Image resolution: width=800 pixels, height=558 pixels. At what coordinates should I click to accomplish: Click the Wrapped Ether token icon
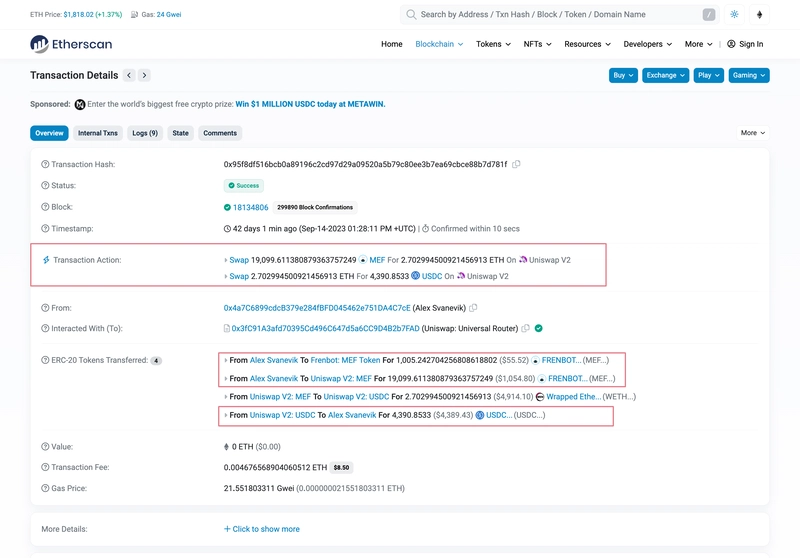(540, 397)
